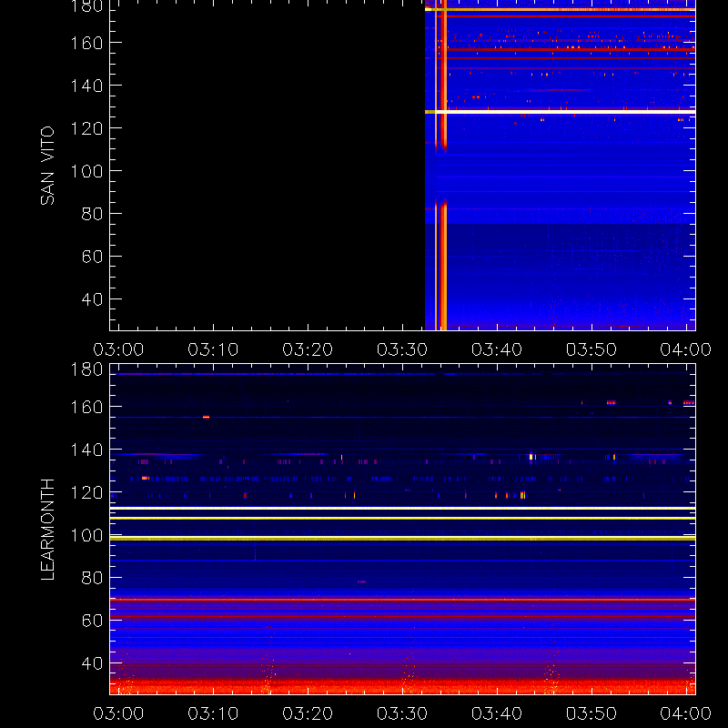
Task: Pick the 120 tick label on Learmonth plot
Action: pos(86,492)
